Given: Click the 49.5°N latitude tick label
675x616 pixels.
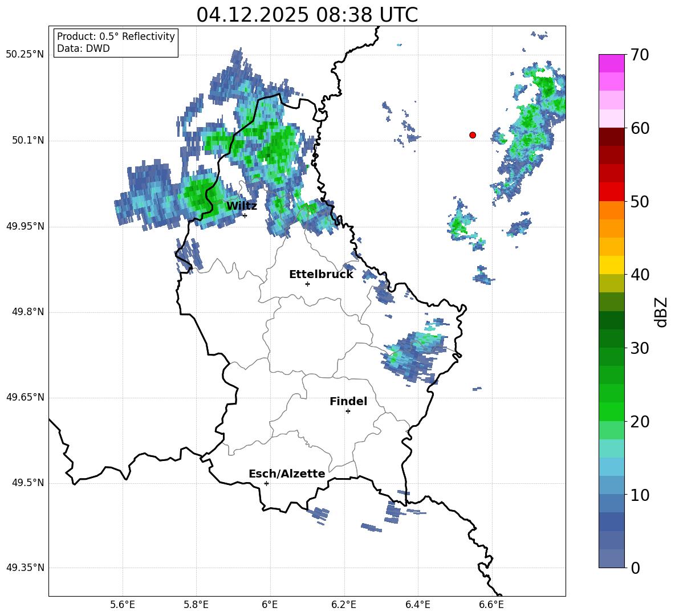Looking at the screenshot, I should tap(28, 483).
